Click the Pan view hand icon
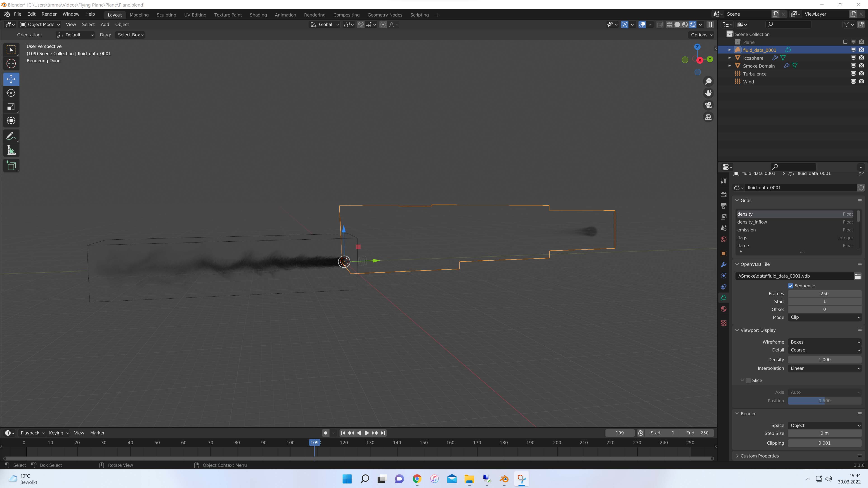 (708, 93)
